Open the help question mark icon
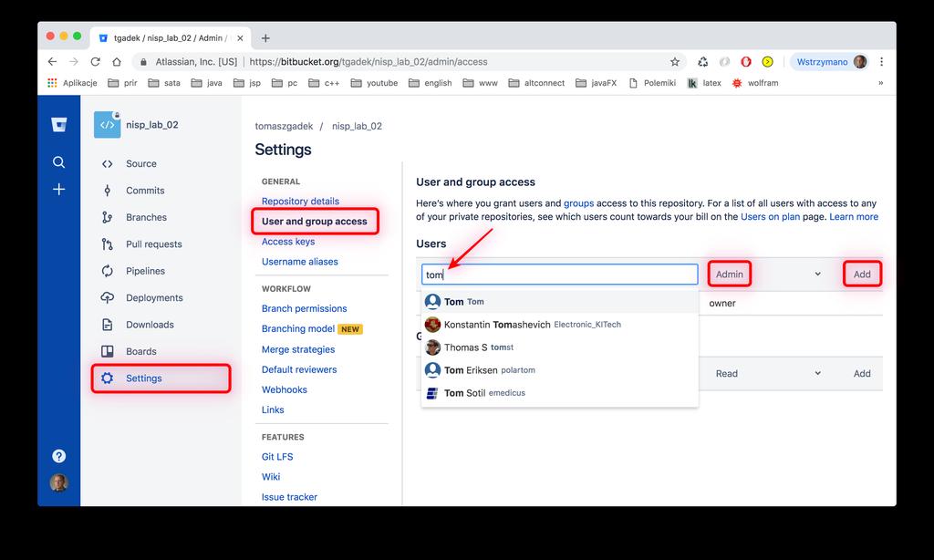 pos(58,456)
